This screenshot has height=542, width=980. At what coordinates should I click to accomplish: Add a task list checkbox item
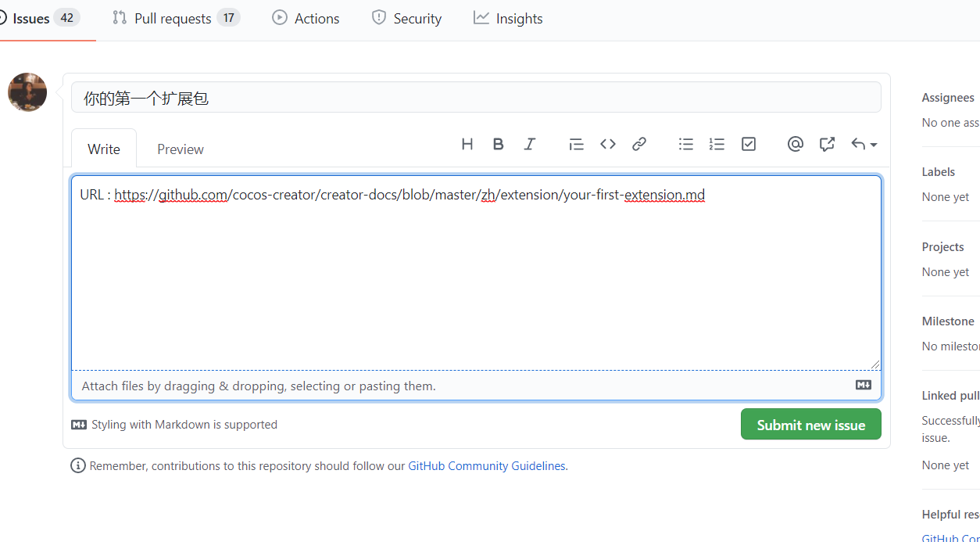[749, 144]
